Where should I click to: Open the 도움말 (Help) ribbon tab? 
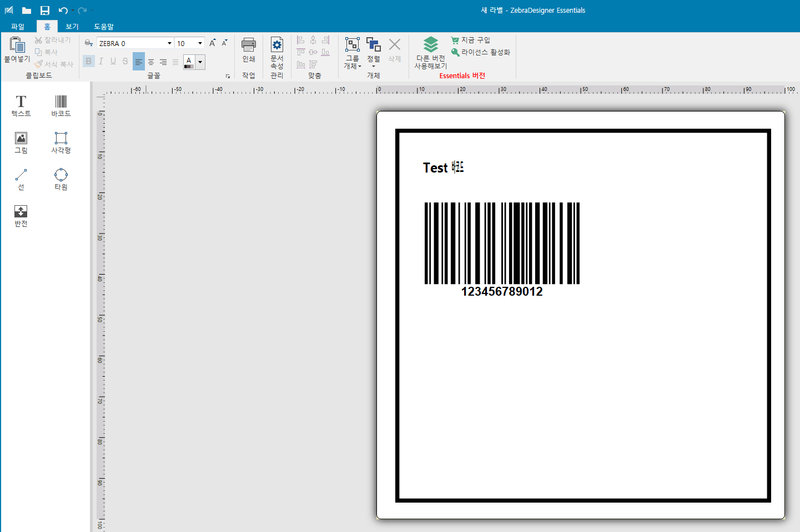(x=104, y=27)
